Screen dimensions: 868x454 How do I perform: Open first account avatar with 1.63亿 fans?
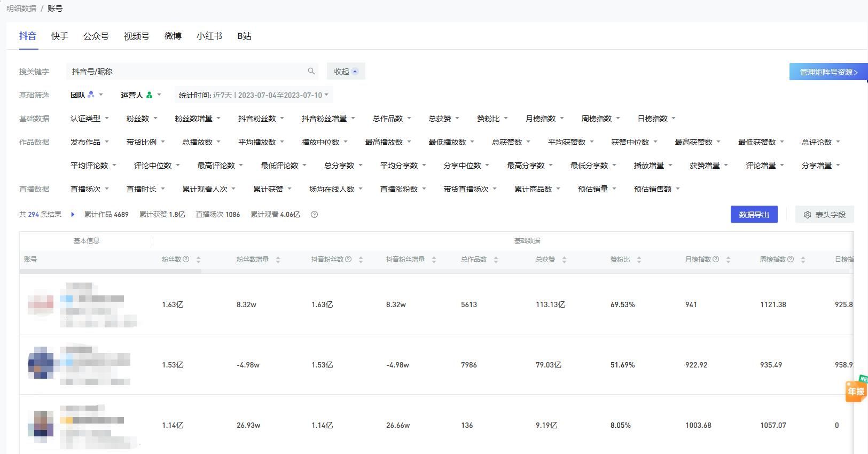coord(41,303)
